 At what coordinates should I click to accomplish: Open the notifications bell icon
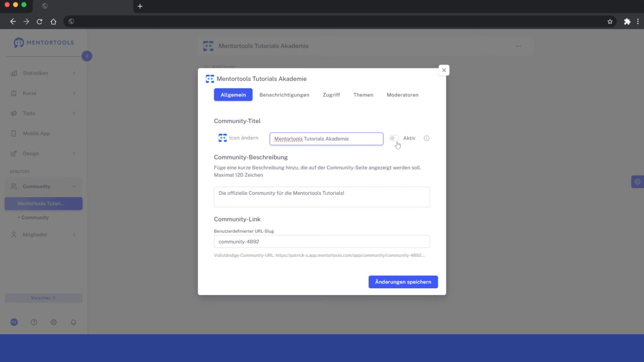tap(73, 322)
